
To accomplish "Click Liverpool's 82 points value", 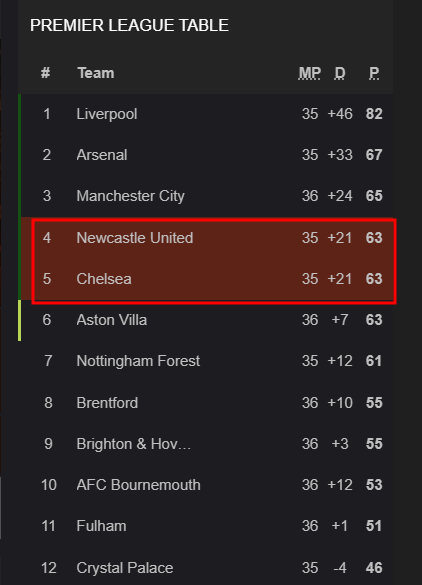I will click(x=374, y=114).
